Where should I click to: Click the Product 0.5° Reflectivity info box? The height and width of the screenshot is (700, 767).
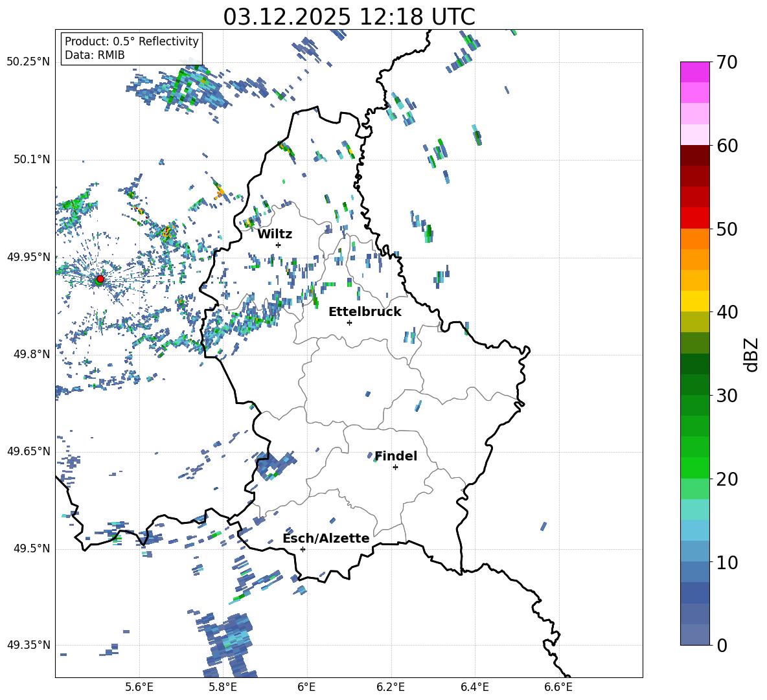[132, 49]
